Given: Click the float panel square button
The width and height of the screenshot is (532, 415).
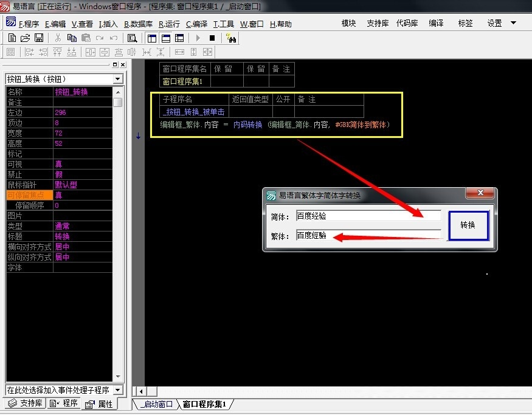Looking at the screenshot, I should [115, 64].
